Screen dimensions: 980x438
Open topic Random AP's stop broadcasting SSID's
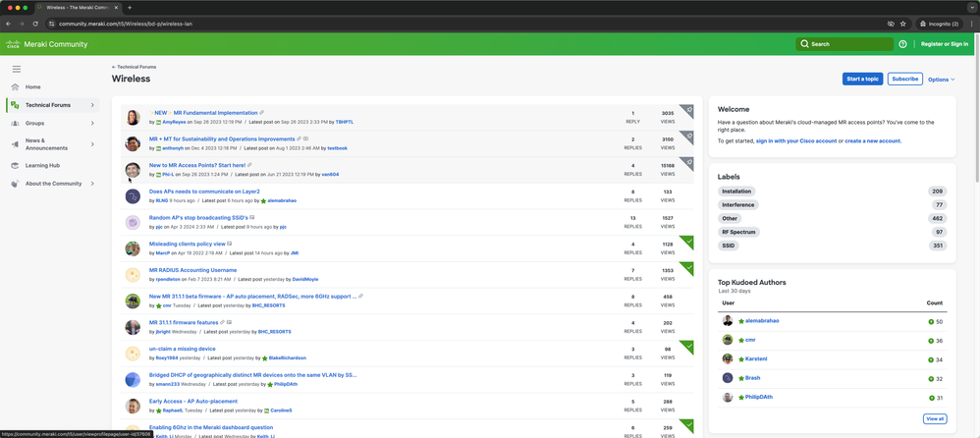point(198,217)
